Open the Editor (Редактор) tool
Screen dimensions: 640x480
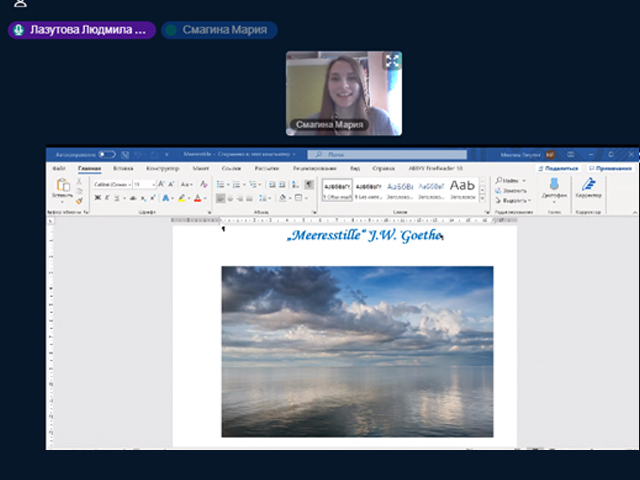point(588,186)
